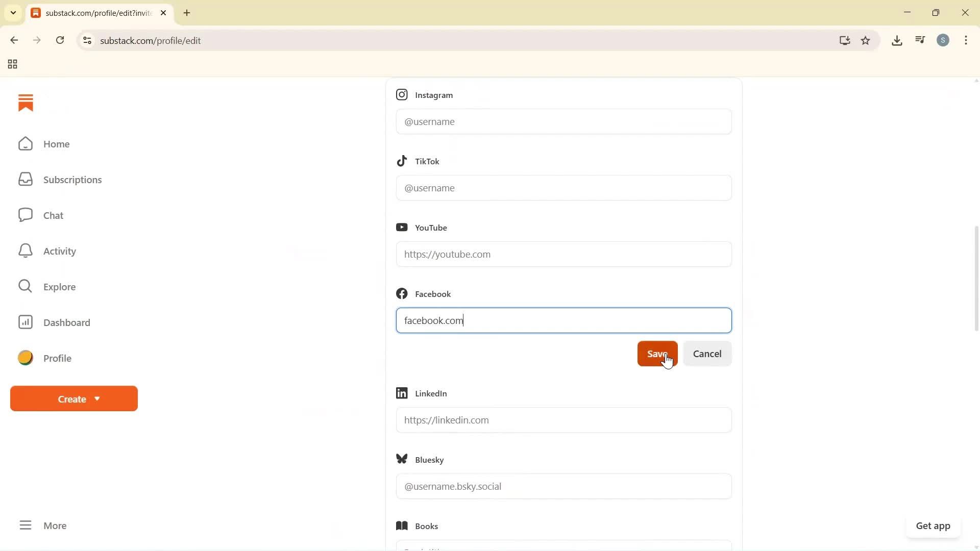Click the Substack logo in sidebar

pos(26,103)
